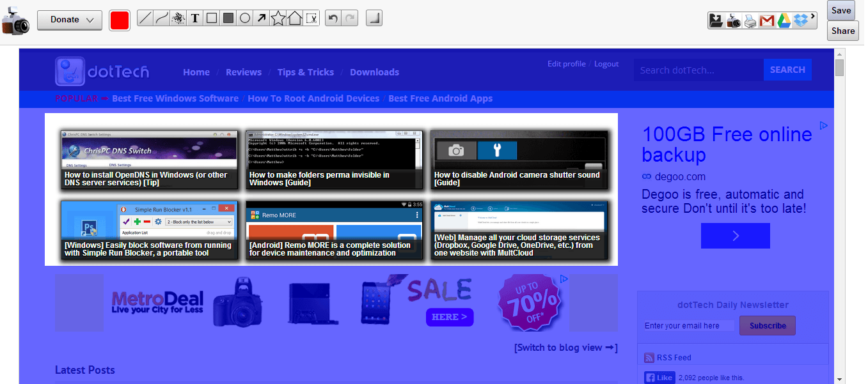The image size is (868, 384).
Task: Click the Save button
Action: (x=841, y=10)
